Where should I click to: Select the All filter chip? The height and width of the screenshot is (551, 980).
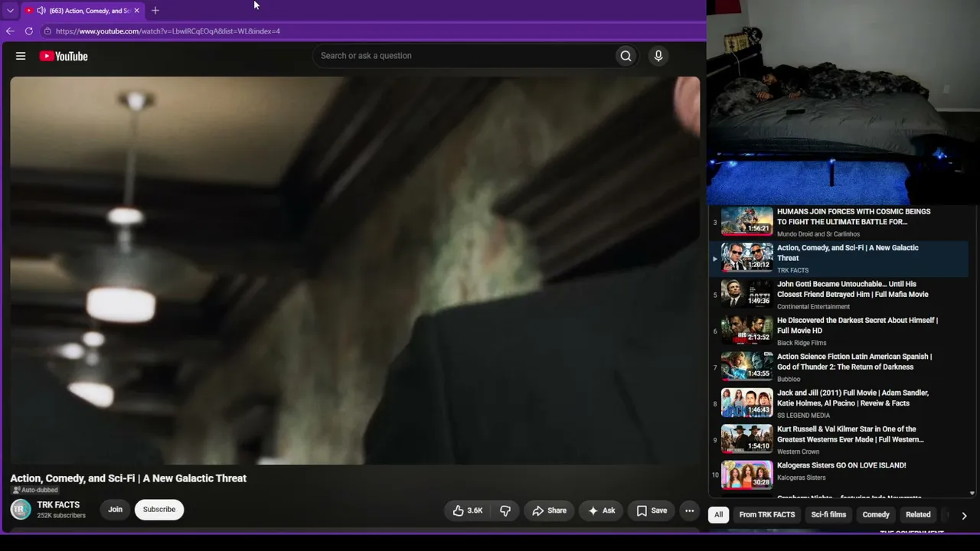coord(718,515)
